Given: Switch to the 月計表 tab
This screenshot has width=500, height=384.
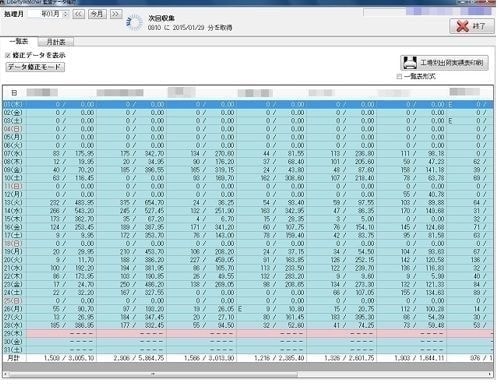Looking at the screenshot, I should tap(56, 42).
